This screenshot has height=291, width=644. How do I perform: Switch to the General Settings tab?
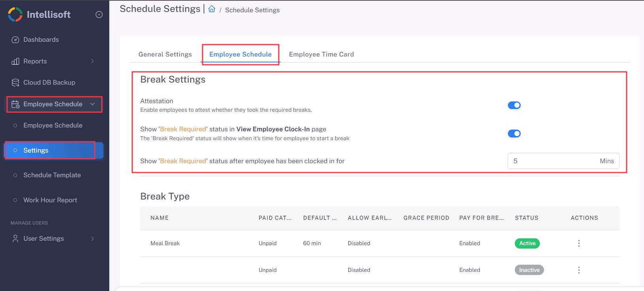[x=165, y=54]
